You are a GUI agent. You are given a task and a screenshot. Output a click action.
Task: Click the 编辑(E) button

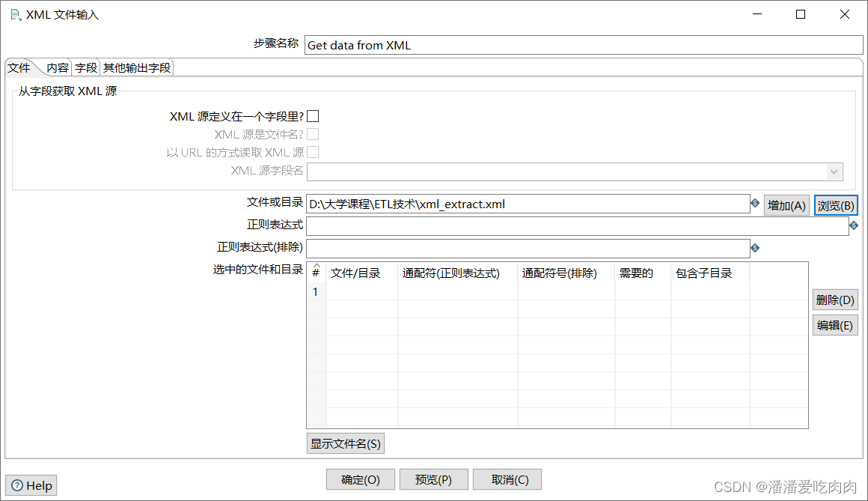click(835, 325)
